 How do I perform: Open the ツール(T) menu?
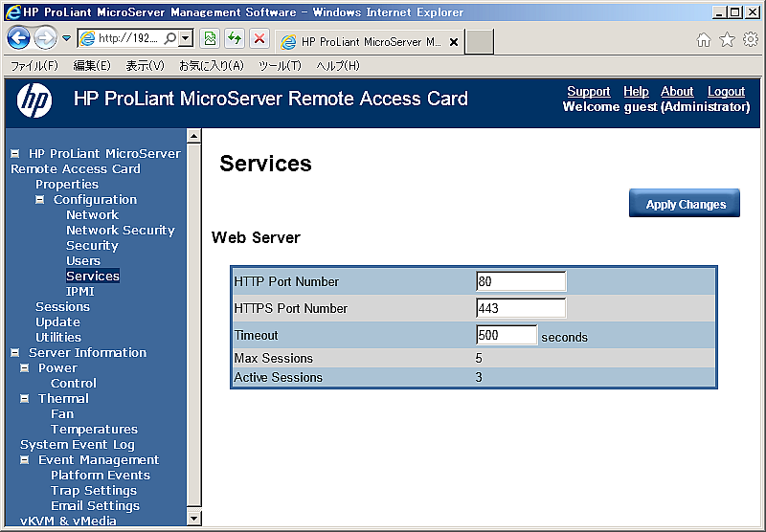(280, 65)
